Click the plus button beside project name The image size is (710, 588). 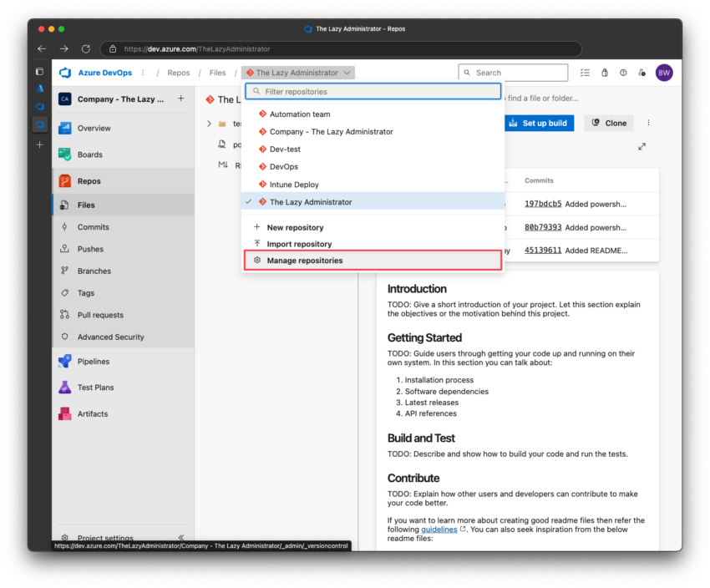pyautogui.click(x=180, y=99)
